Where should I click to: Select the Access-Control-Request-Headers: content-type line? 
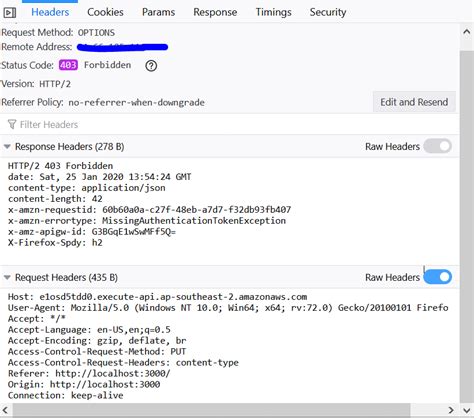click(x=123, y=363)
